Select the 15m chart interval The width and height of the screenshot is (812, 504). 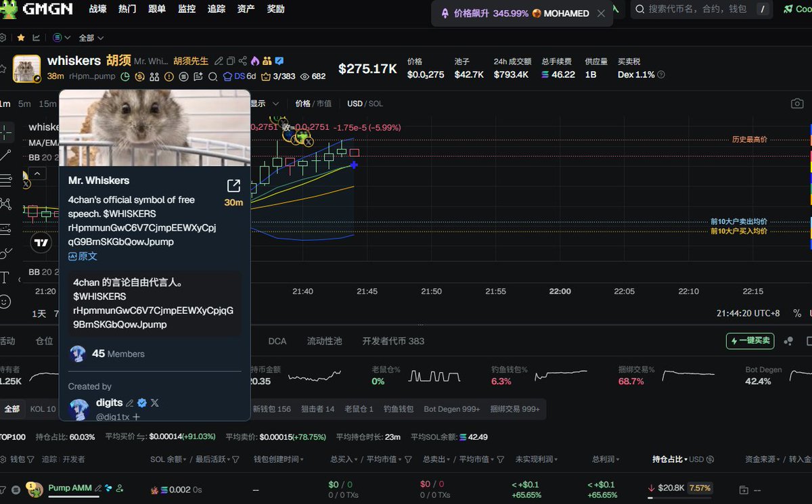click(48, 104)
